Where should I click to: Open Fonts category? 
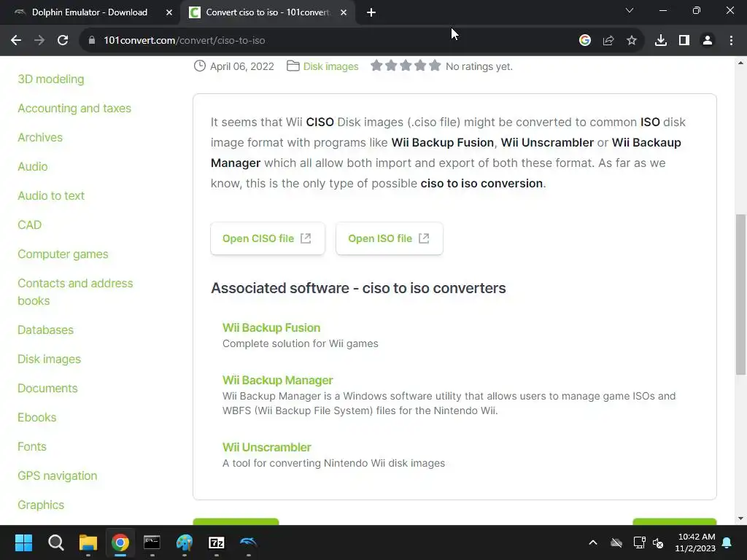(32, 447)
